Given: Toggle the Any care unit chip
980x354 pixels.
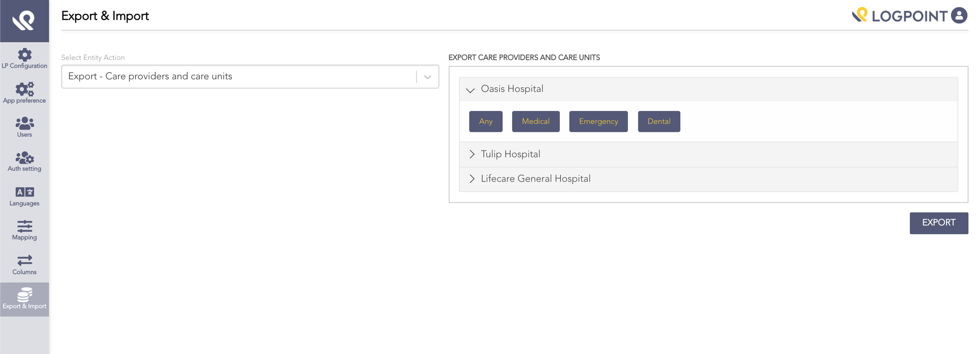Looking at the screenshot, I should pyautogui.click(x=486, y=122).
